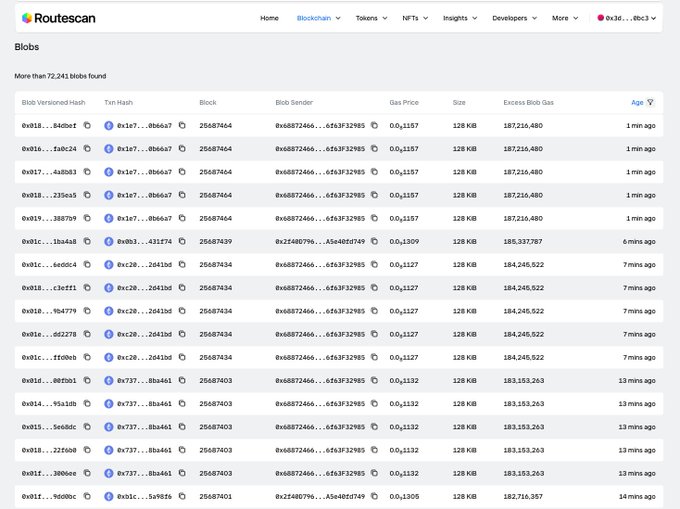The width and height of the screenshot is (680, 509).
Task: Click the Block column header
Action: (208, 102)
